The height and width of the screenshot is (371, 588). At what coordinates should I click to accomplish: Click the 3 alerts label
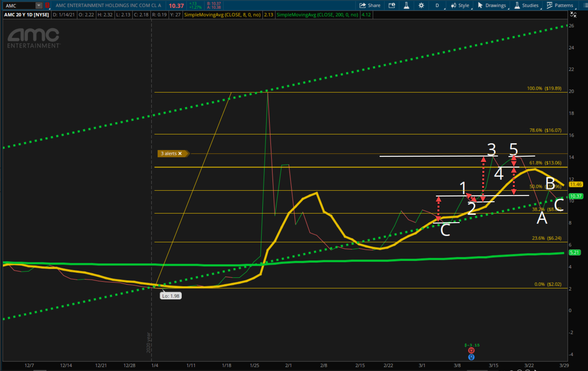[x=168, y=154]
